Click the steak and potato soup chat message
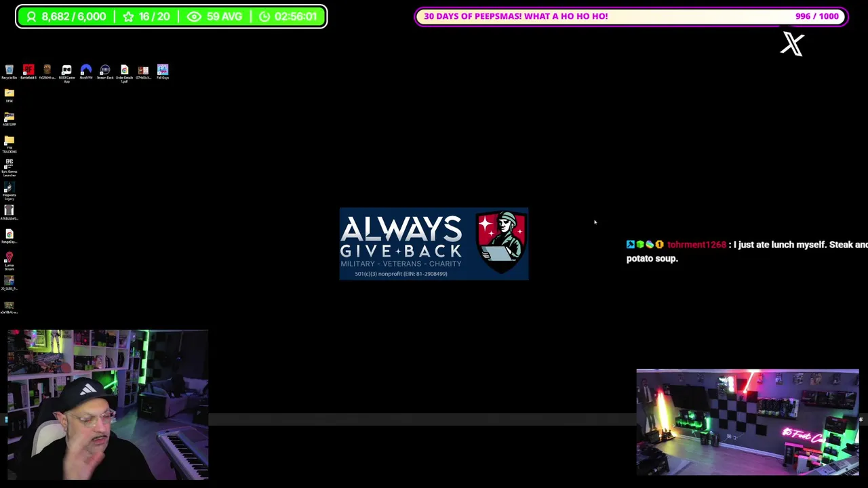The image size is (868, 488). tap(747, 251)
